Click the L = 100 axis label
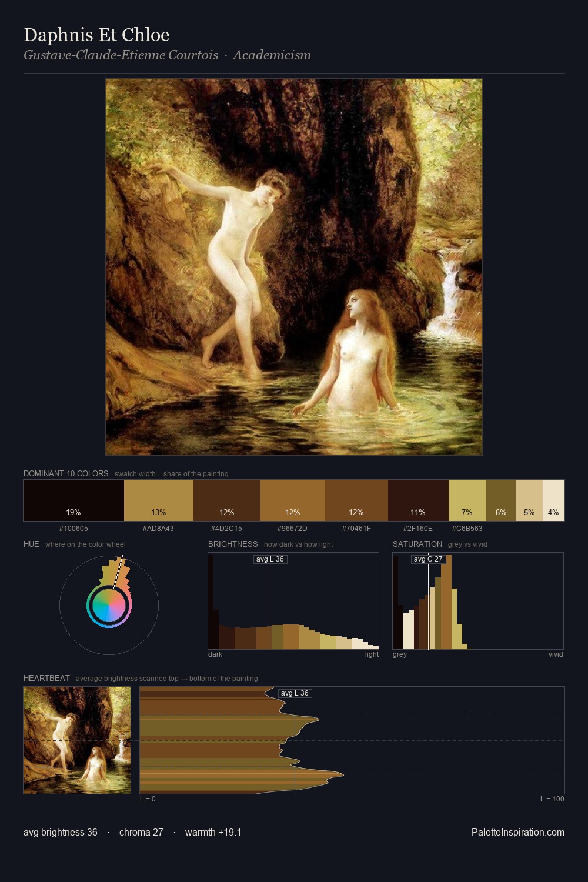Image resolution: width=588 pixels, height=882 pixels. click(552, 799)
